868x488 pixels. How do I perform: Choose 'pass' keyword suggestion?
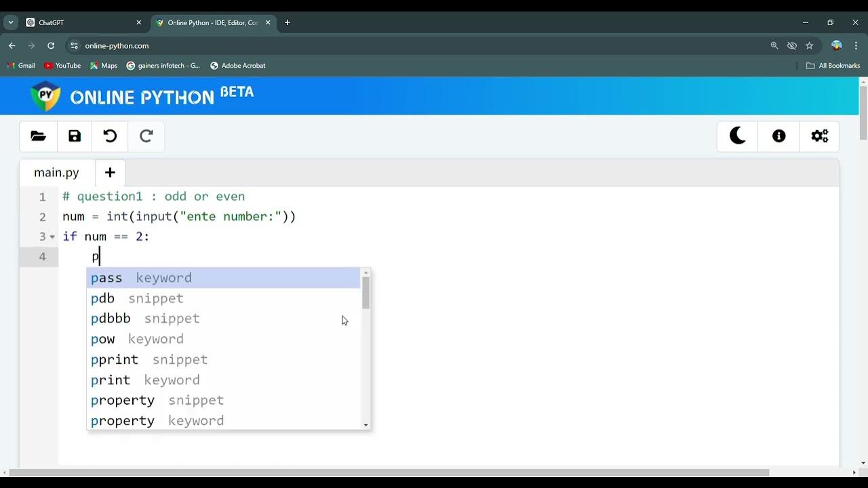click(224, 278)
